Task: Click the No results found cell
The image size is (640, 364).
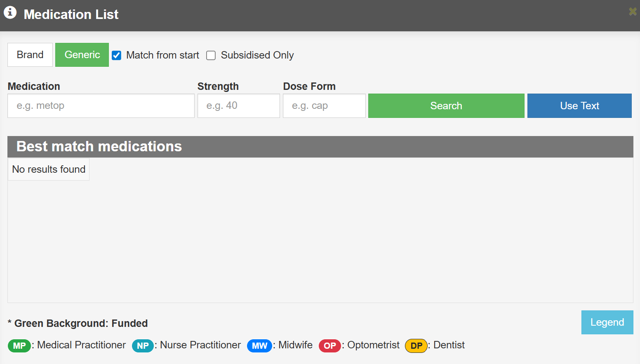Action: (49, 169)
